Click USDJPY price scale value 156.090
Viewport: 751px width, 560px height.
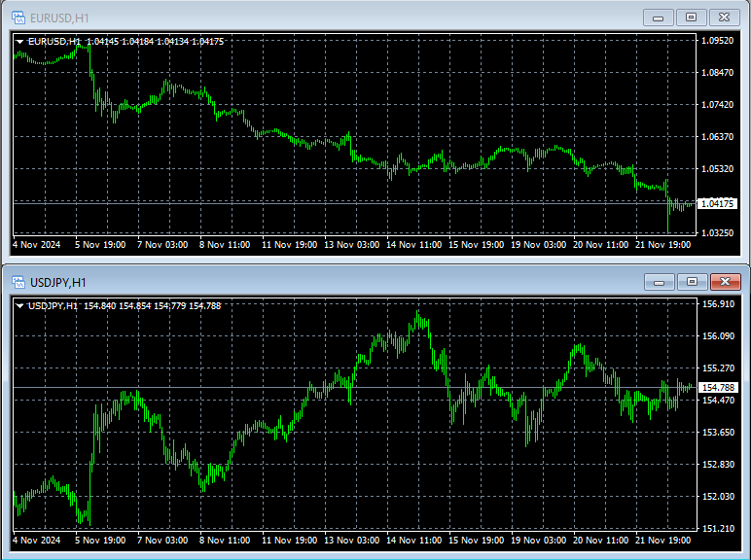pos(718,336)
